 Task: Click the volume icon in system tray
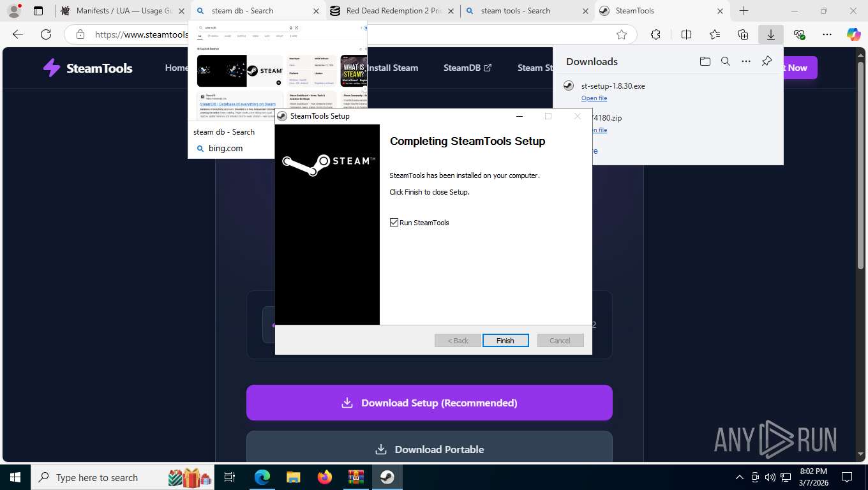pos(770,477)
